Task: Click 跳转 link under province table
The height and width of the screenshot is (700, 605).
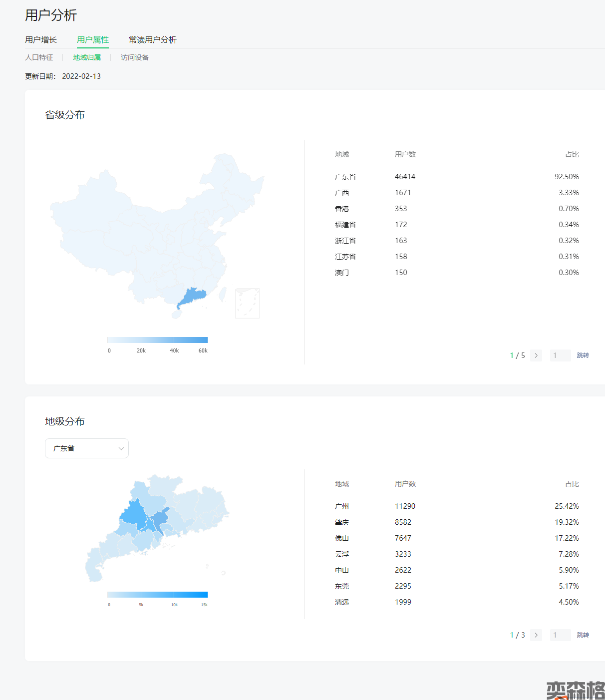Action: 583,355
